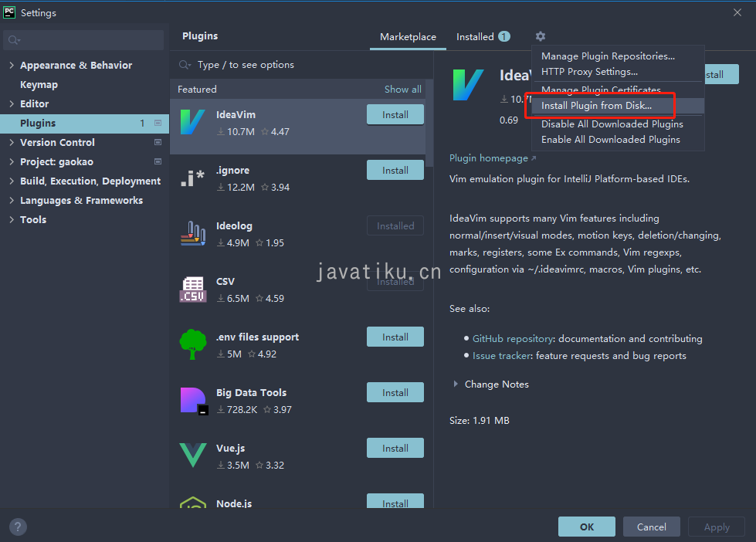756x542 pixels.
Task: Click the search magnifier in settings search
Action: (14, 40)
